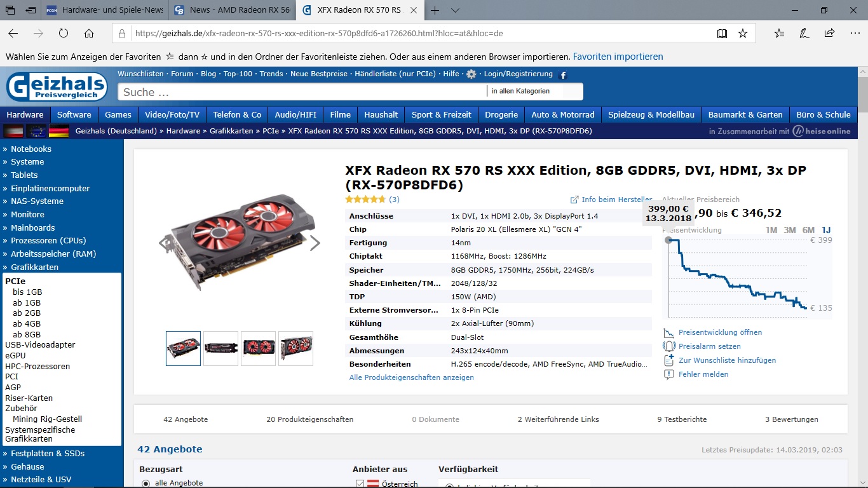Select the Austria flag region
The height and width of the screenshot is (488, 868).
(x=13, y=132)
